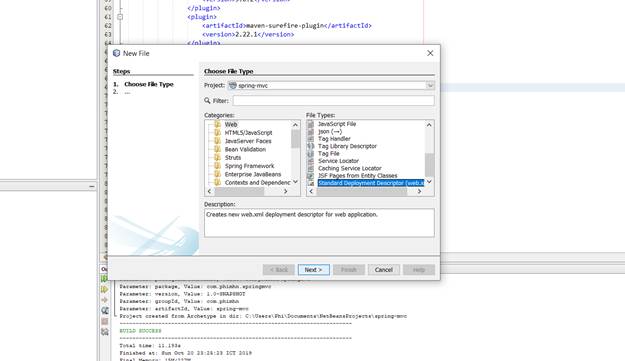Screen dimensions: 625x361
Task: Click the Struts category folder icon
Action: pyautogui.click(x=217, y=158)
